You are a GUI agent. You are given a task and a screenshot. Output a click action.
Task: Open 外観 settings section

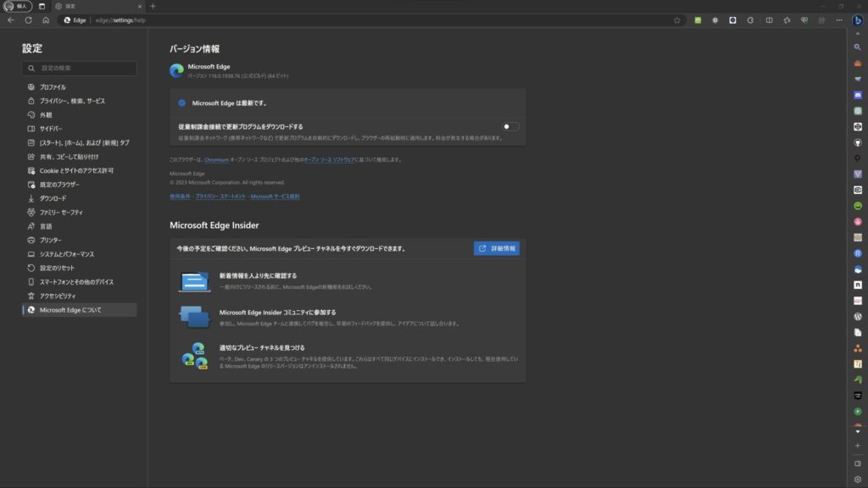coord(79,115)
